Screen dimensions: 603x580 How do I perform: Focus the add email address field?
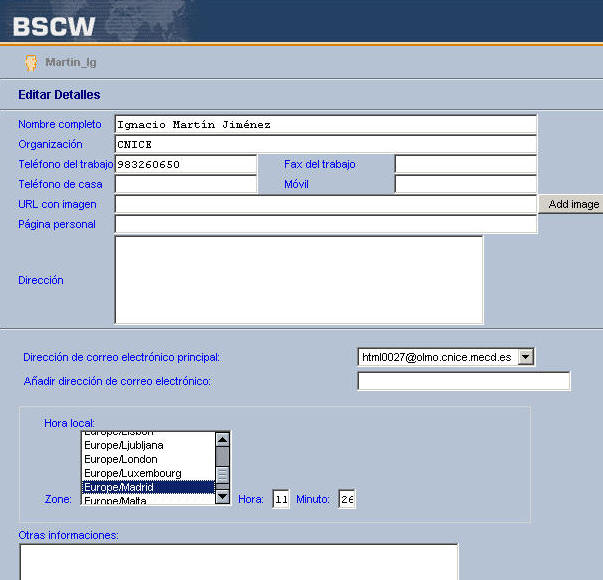click(x=463, y=381)
